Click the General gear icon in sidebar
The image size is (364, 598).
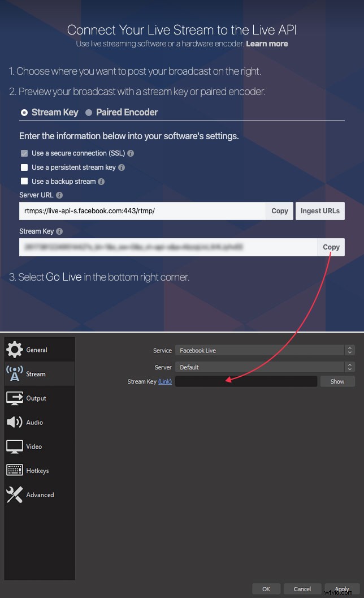point(15,350)
